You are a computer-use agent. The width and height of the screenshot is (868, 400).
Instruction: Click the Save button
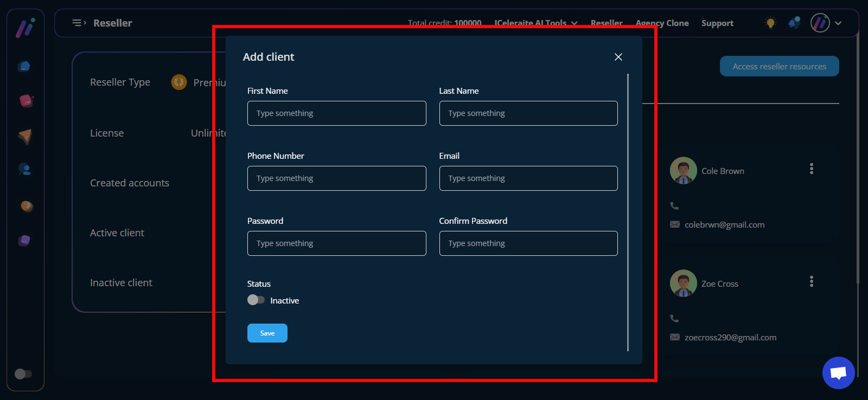267,333
